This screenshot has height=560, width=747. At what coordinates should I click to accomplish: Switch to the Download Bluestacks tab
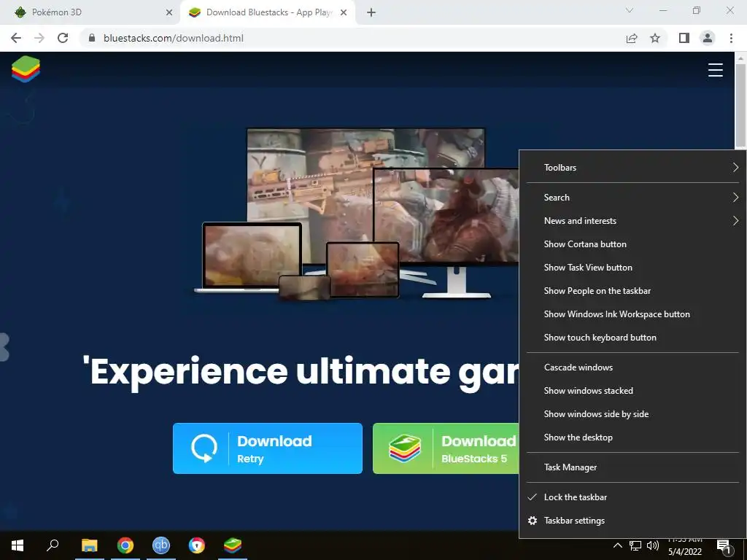[x=268, y=12]
